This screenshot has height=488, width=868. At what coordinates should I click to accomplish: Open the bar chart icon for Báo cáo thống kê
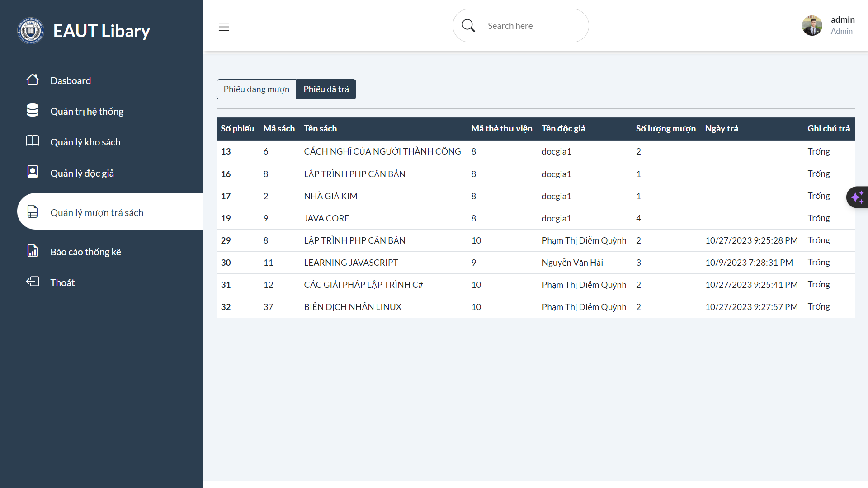pyautogui.click(x=33, y=251)
